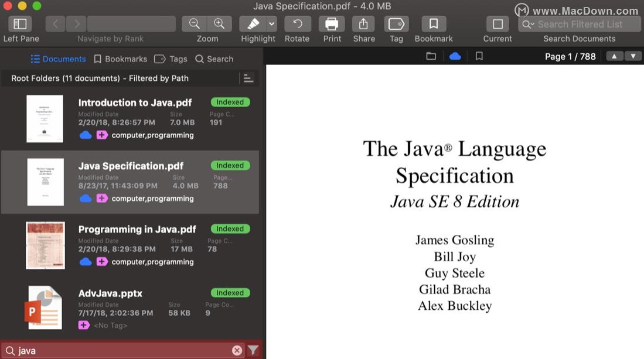This screenshot has width=644, height=359.
Task: Add tag to Introduction to Java.pdf
Action: pos(102,135)
